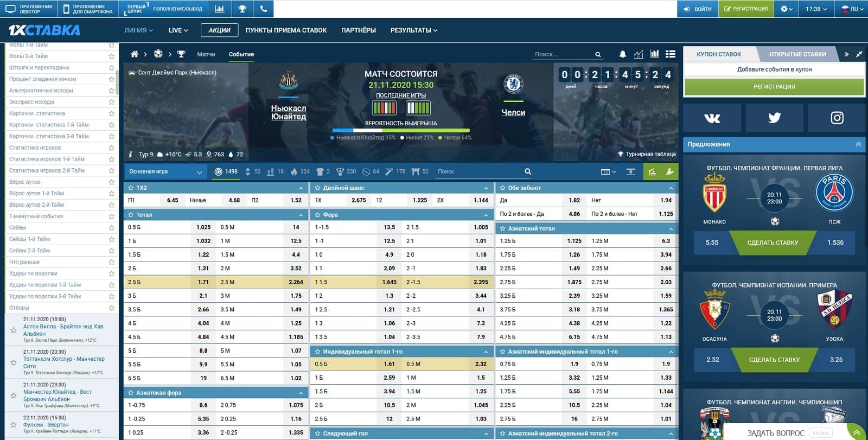Screen dimensions: 868x440
Task: Collapse the Двойной шанс market section
Action: 486,188
